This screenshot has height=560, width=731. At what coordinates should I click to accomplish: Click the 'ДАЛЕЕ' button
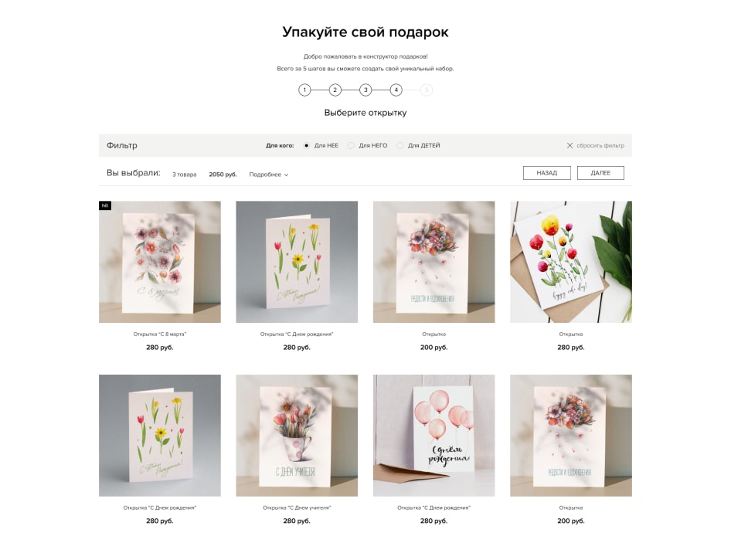pyautogui.click(x=600, y=173)
